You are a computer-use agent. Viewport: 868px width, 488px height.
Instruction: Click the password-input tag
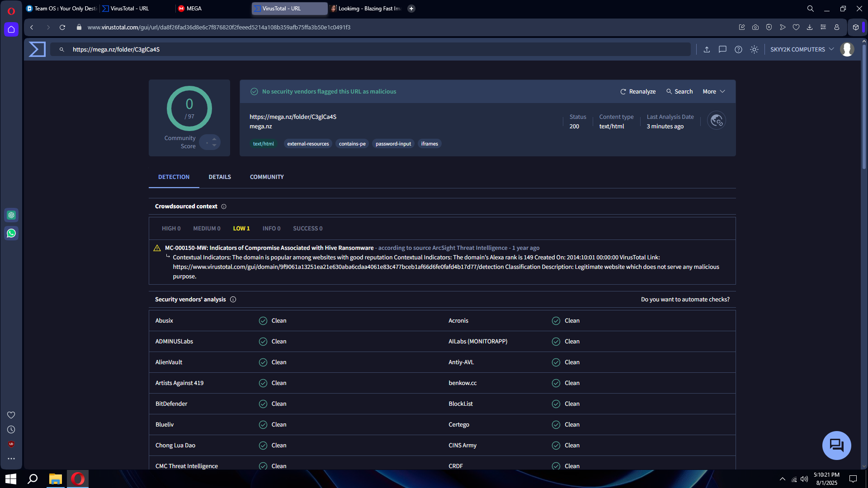pyautogui.click(x=393, y=144)
